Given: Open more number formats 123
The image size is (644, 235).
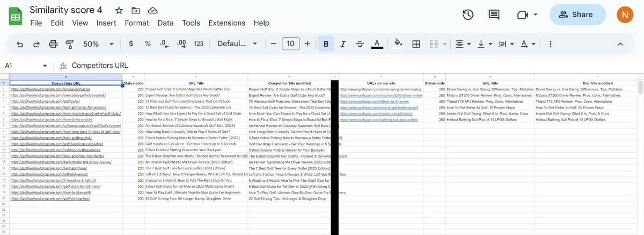Looking at the screenshot, I should 199,44.
